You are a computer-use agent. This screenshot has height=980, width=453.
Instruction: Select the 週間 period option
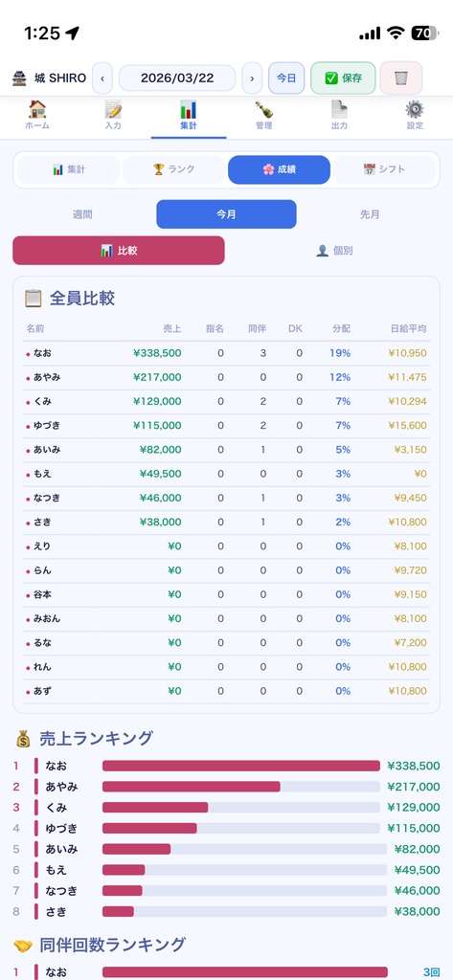tap(82, 214)
